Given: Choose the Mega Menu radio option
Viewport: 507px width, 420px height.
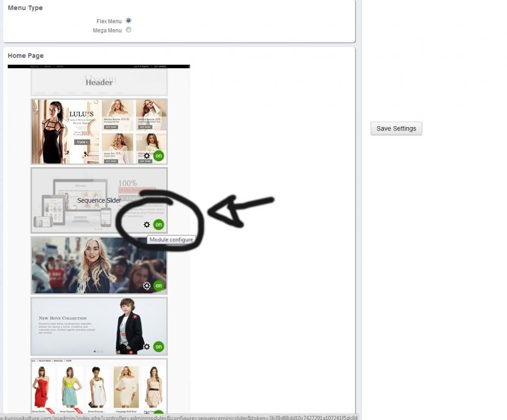Looking at the screenshot, I should coord(129,30).
